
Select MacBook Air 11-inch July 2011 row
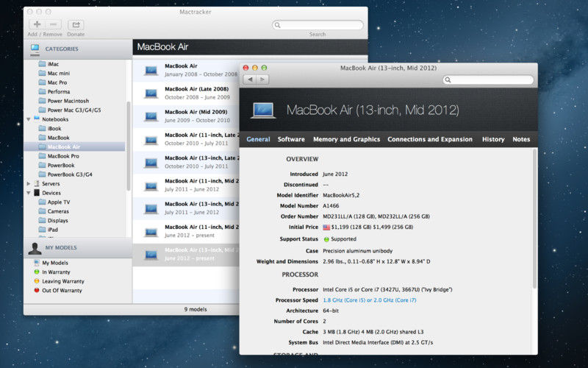click(x=186, y=185)
